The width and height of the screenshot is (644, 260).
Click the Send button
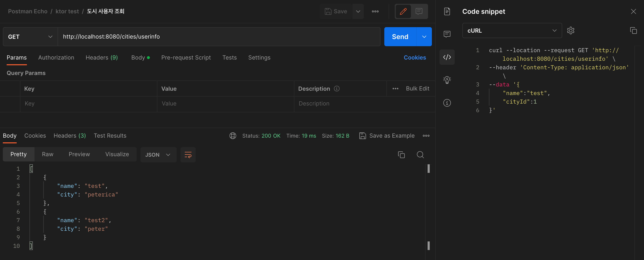[x=400, y=37]
